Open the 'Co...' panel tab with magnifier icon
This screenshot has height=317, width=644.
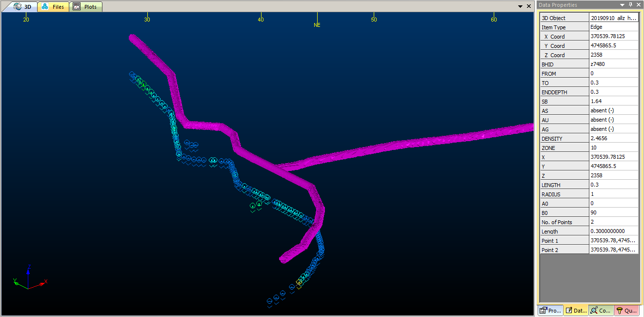tap(601, 310)
